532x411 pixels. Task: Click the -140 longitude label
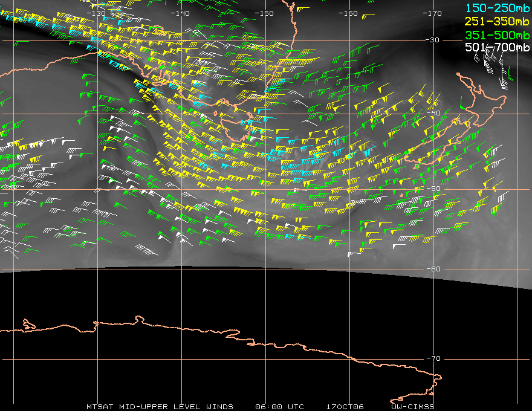180,13
